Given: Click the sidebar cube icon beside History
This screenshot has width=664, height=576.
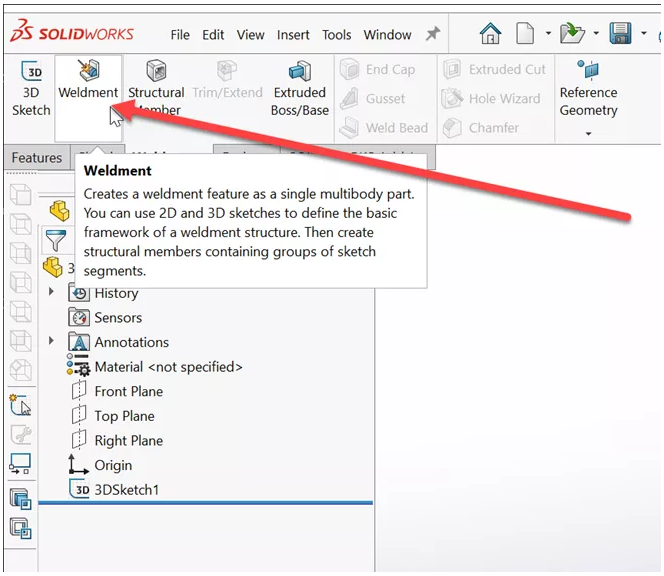Looking at the screenshot, I should [x=20, y=282].
